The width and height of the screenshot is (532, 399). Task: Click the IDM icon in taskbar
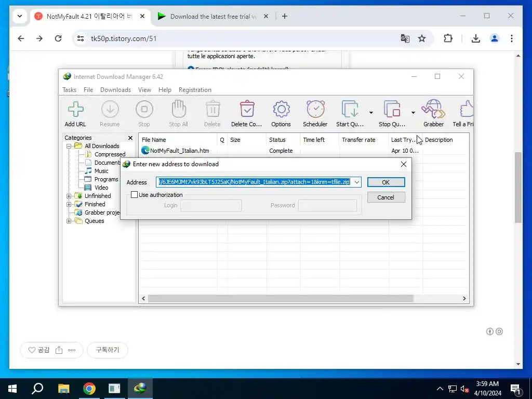[140, 389]
